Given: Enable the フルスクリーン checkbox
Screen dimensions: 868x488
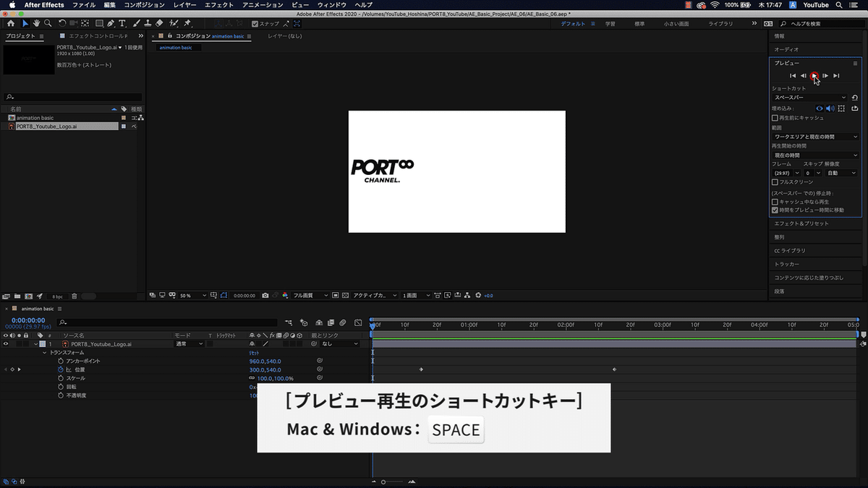Looking at the screenshot, I should (x=775, y=182).
